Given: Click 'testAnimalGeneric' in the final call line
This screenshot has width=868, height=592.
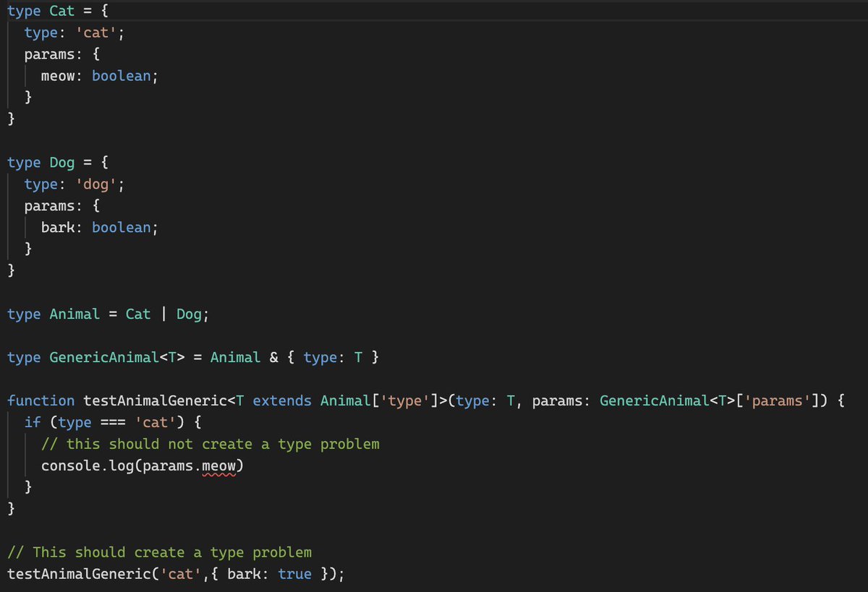Looking at the screenshot, I should pos(80,574).
